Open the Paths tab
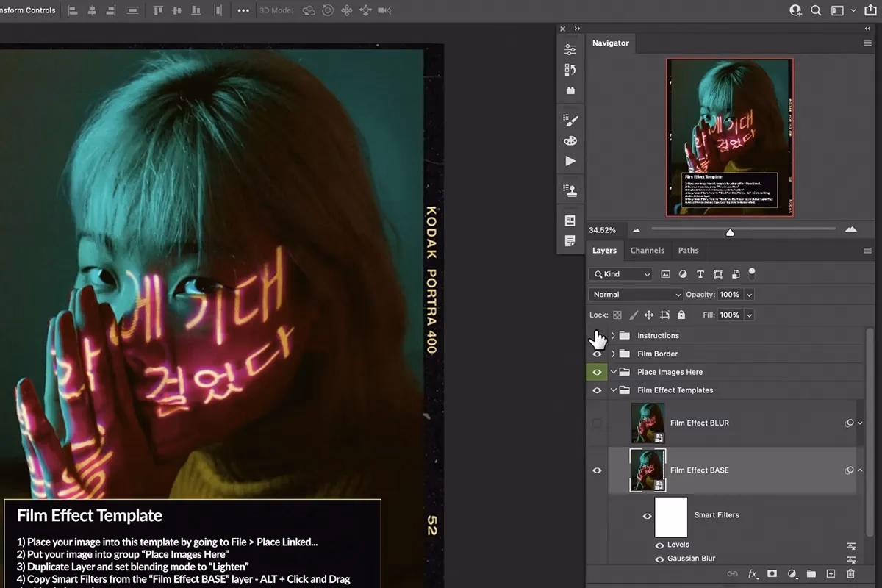 point(688,251)
